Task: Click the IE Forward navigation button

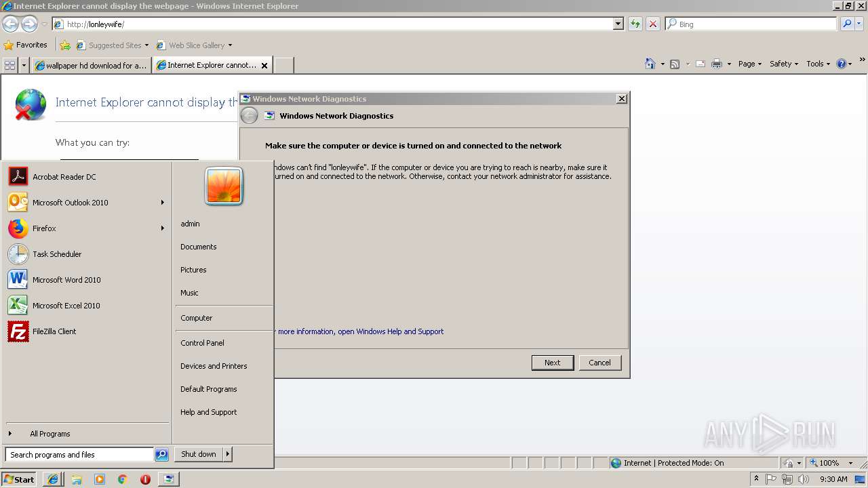Action: tap(29, 24)
